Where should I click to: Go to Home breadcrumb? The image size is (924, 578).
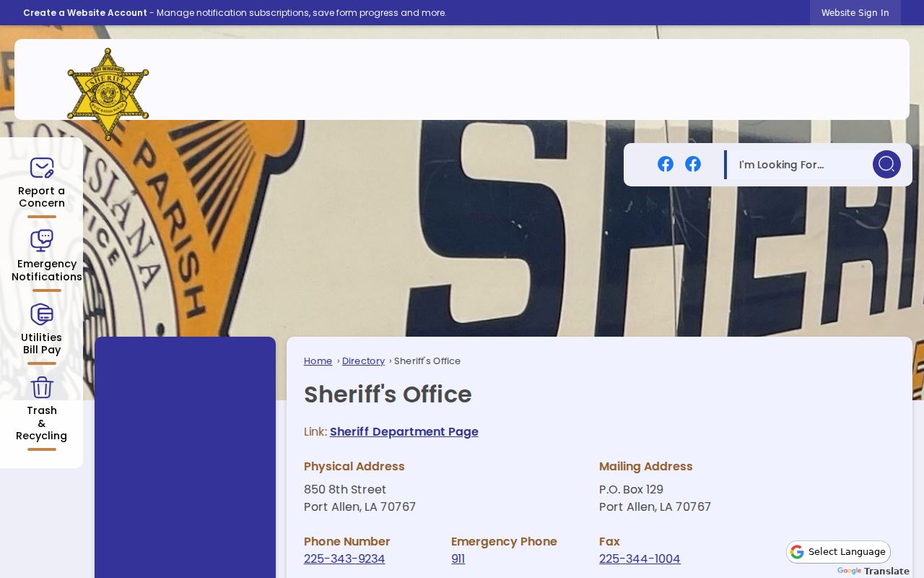(x=318, y=361)
